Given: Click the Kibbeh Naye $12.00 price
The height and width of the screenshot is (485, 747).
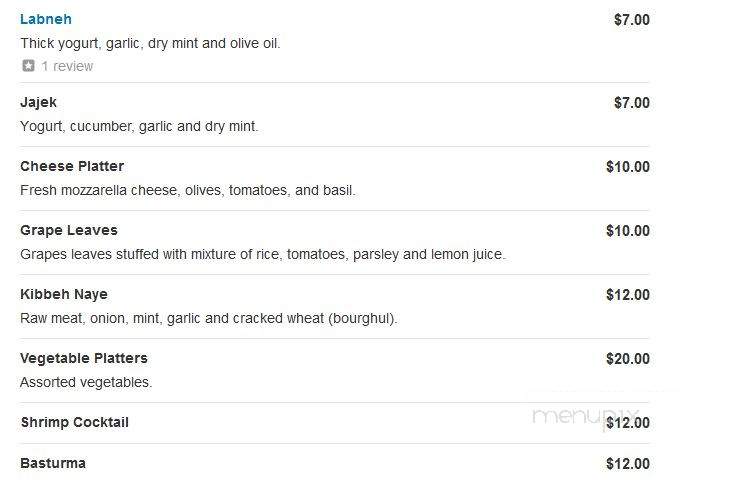Looking at the screenshot, I should [x=628, y=295].
